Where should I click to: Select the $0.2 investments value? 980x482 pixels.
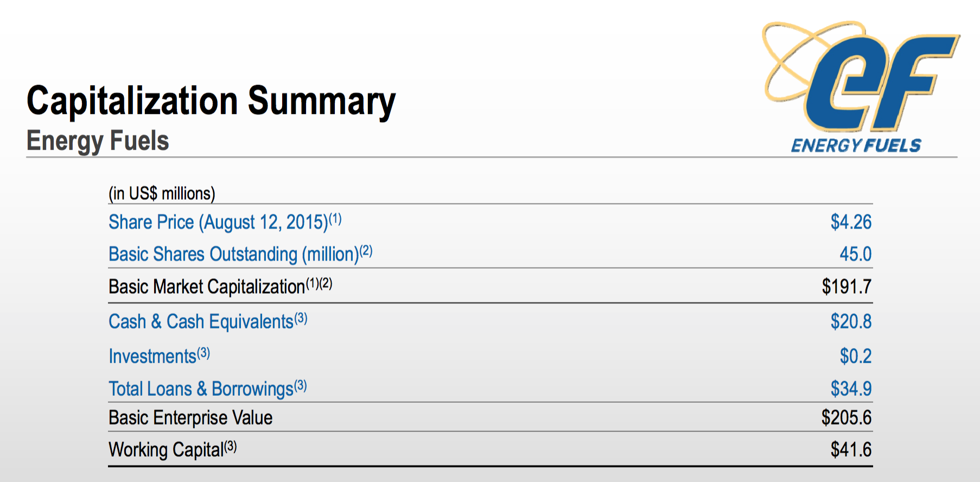click(x=855, y=356)
